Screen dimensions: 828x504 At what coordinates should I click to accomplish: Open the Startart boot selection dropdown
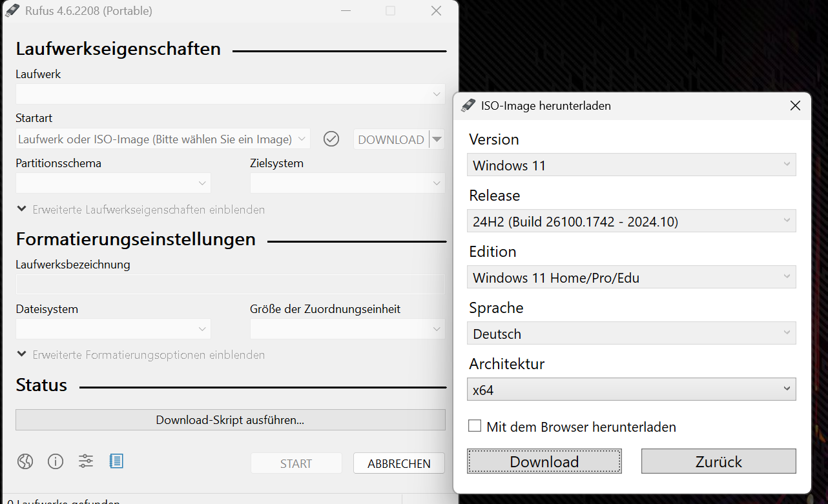click(x=163, y=139)
